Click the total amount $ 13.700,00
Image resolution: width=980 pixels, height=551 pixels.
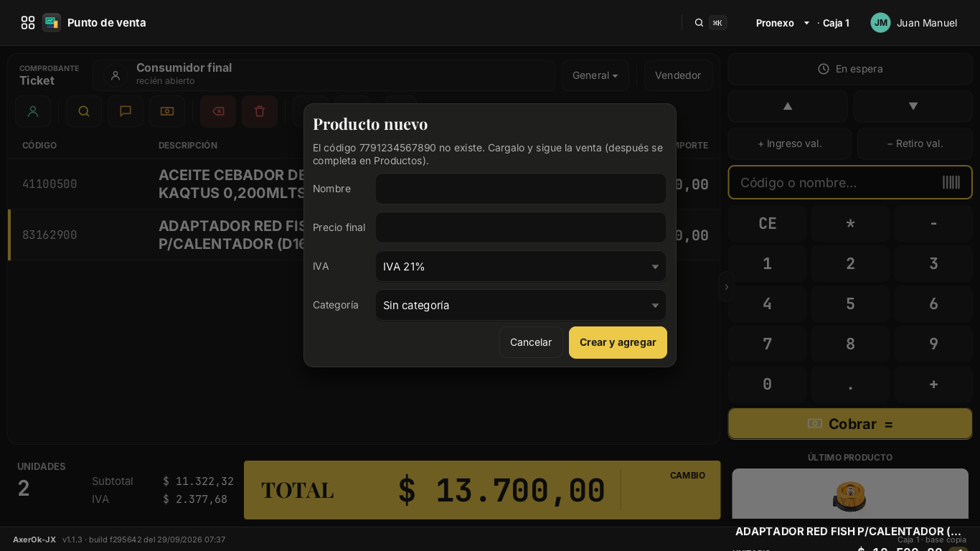pos(501,491)
